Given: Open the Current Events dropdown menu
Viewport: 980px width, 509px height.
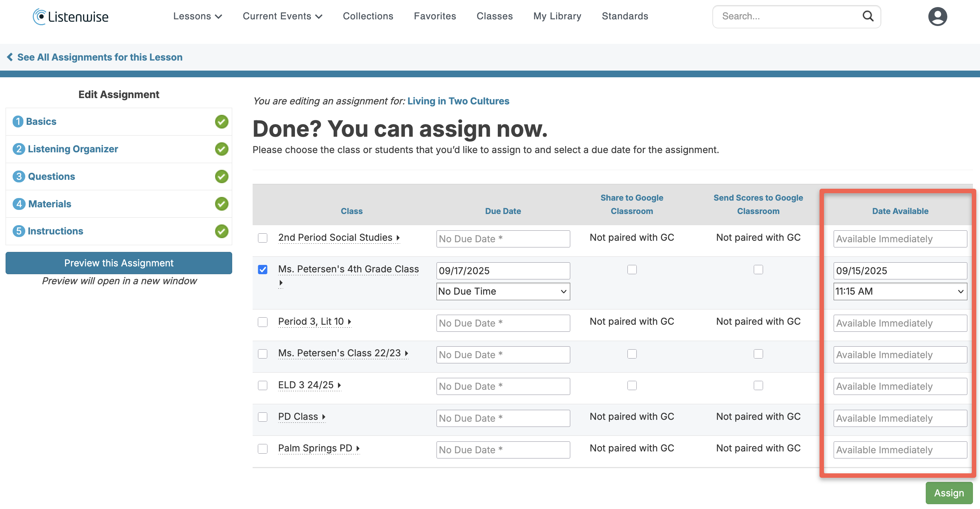Looking at the screenshot, I should point(282,16).
